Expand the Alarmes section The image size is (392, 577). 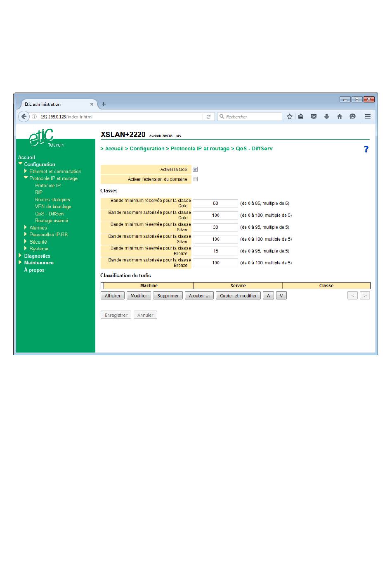click(26, 227)
